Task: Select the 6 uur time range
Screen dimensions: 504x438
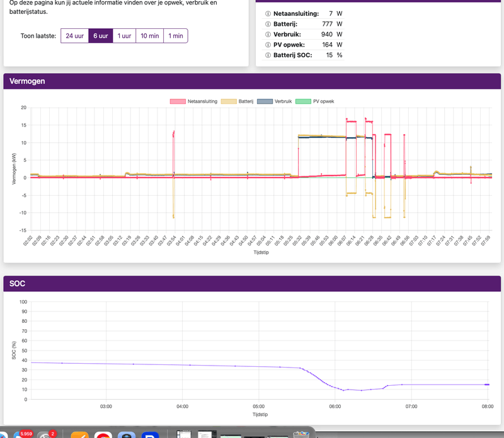Action: (x=101, y=36)
